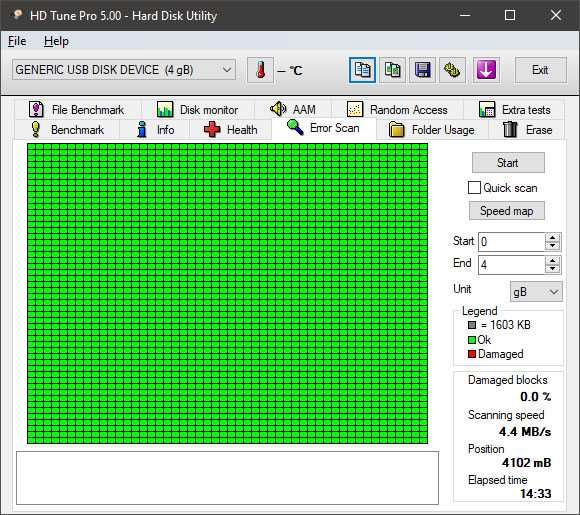This screenshot has height=515, width=580.
Task: Switch to the Benchmark tab
Action: click(x=67, y=130)
